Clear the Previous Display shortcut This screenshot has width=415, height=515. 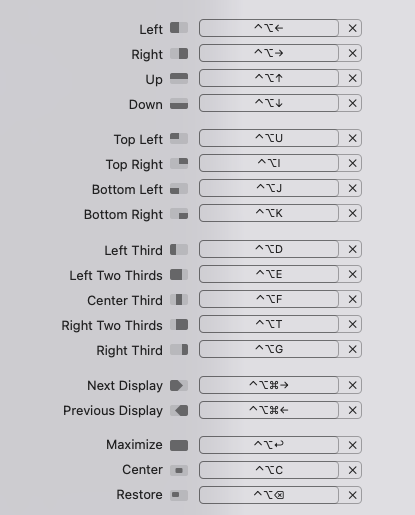click(x=352, y=410)
